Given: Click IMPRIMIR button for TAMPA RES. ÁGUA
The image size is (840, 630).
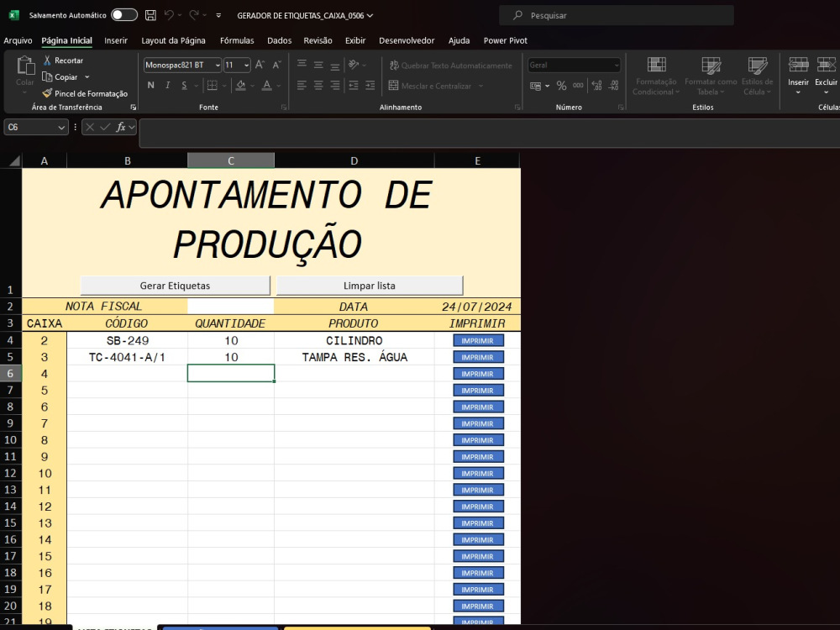Looking at the screenshot, I should 478,357.
